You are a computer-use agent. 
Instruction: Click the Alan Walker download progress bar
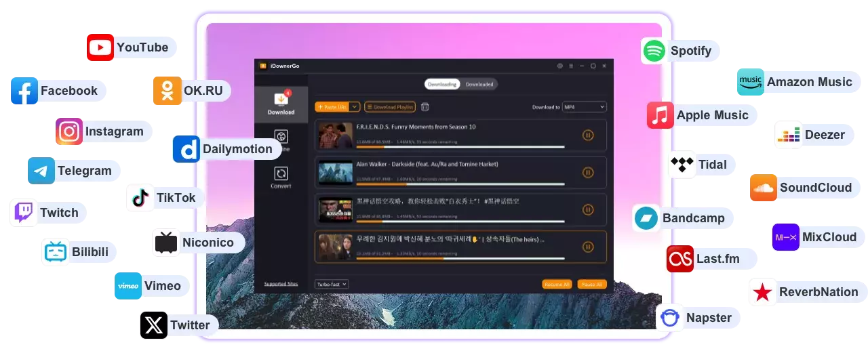(x=461, y=184)
